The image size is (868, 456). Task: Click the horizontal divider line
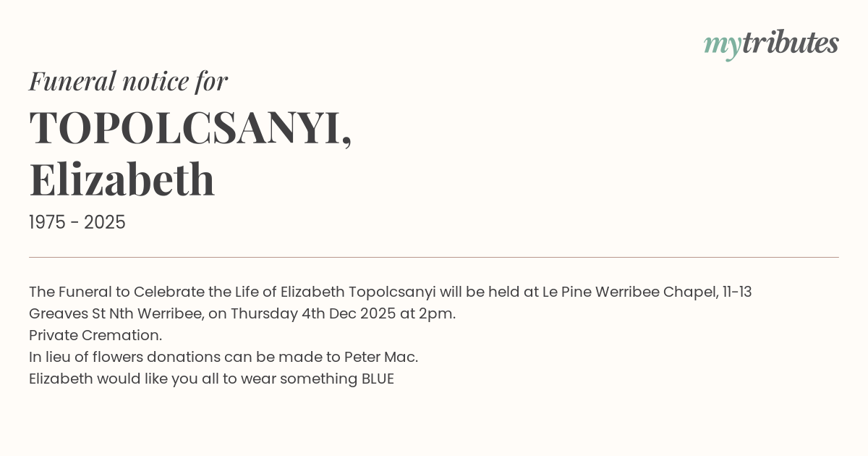(x=434, y=257)
